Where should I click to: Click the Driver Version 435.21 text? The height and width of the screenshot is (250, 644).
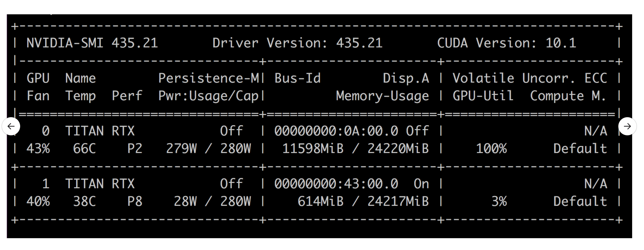coord(297,43)
